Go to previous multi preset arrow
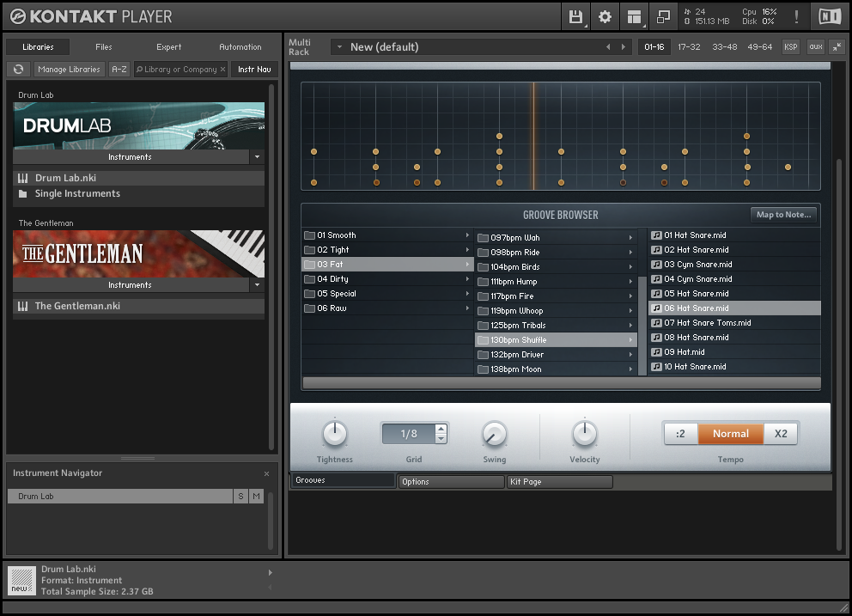Viewport: 852px width, 616px height. click(608, 47)
